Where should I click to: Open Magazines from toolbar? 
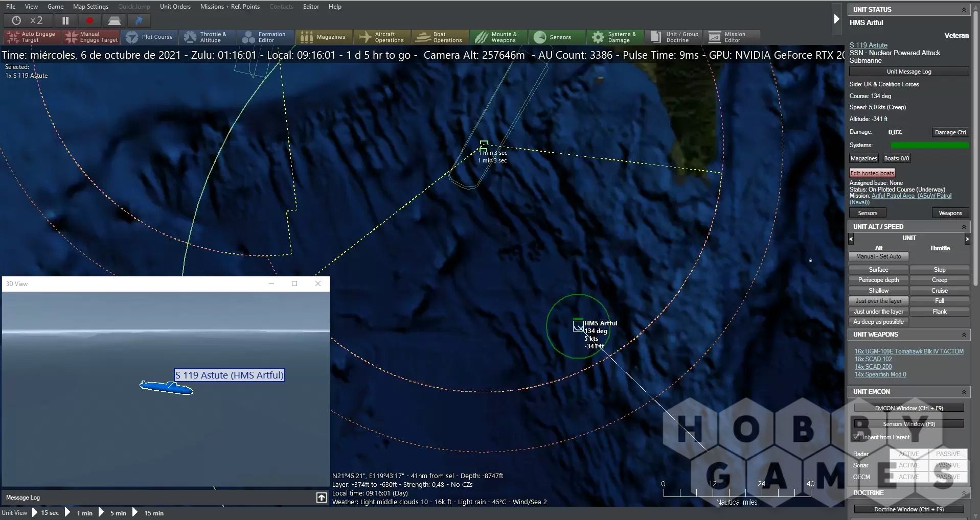[x=324, y=37]
